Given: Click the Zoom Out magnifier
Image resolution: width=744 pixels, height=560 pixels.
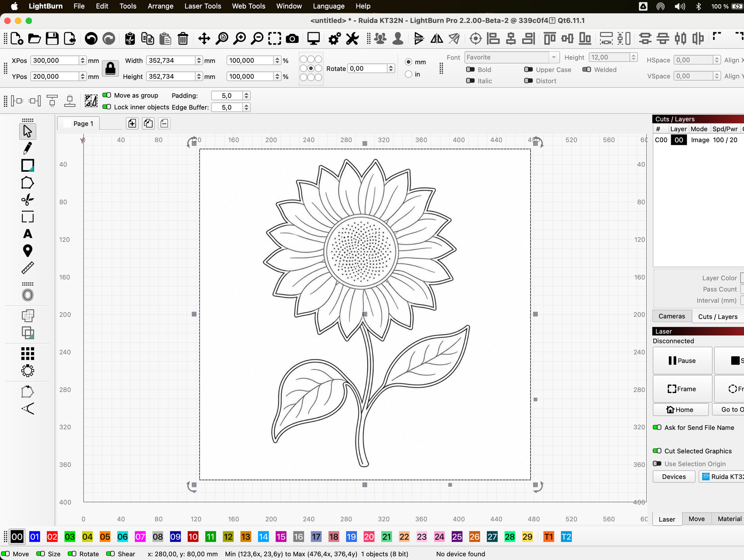Looking at the screenshot, I should point(257,38).
